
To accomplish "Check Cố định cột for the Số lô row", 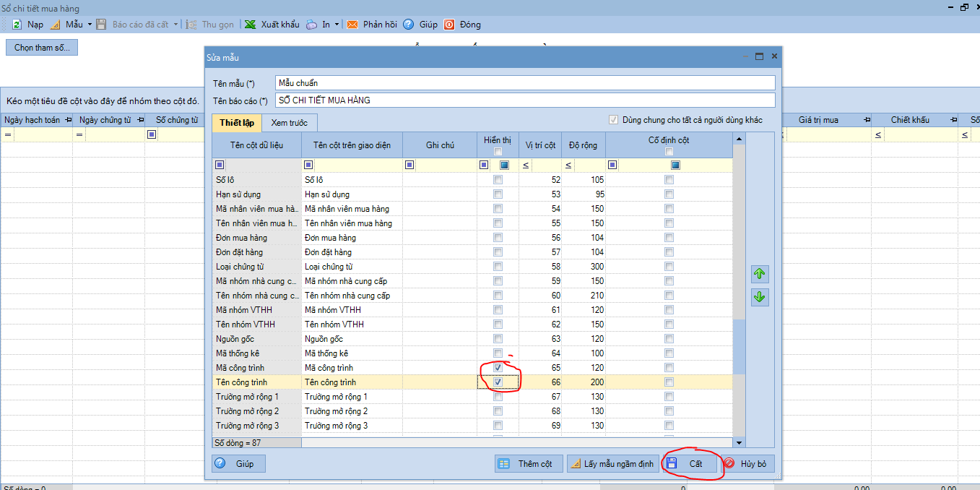I will (669, 180).
